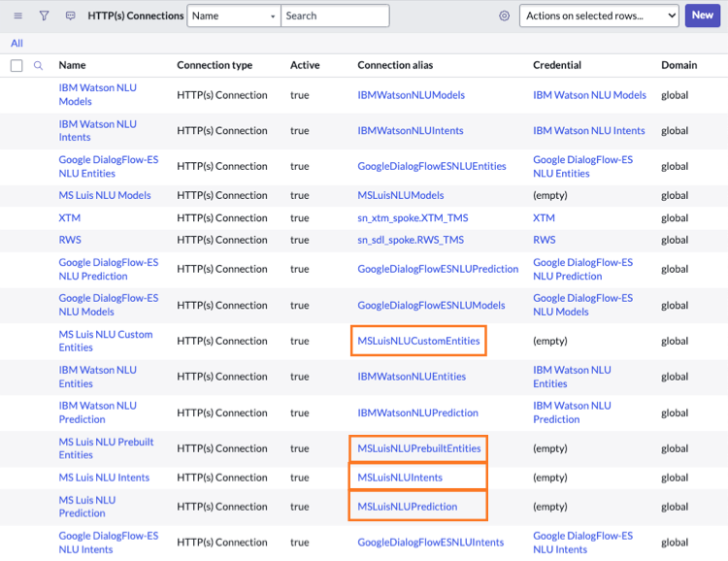Sort by the Domain column header
Viewport: 728px width, 561px height.
[679, 65]
